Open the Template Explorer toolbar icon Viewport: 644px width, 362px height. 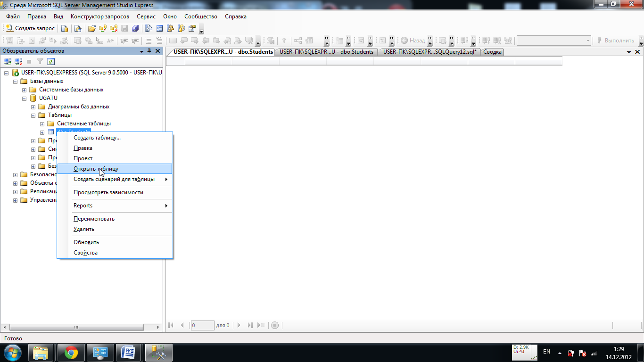coord(182,28)
